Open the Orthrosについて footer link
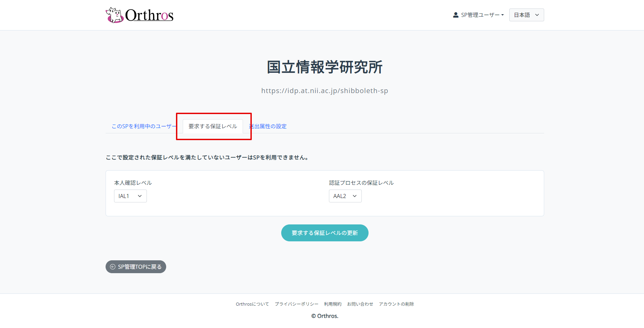 coord(252,304)
